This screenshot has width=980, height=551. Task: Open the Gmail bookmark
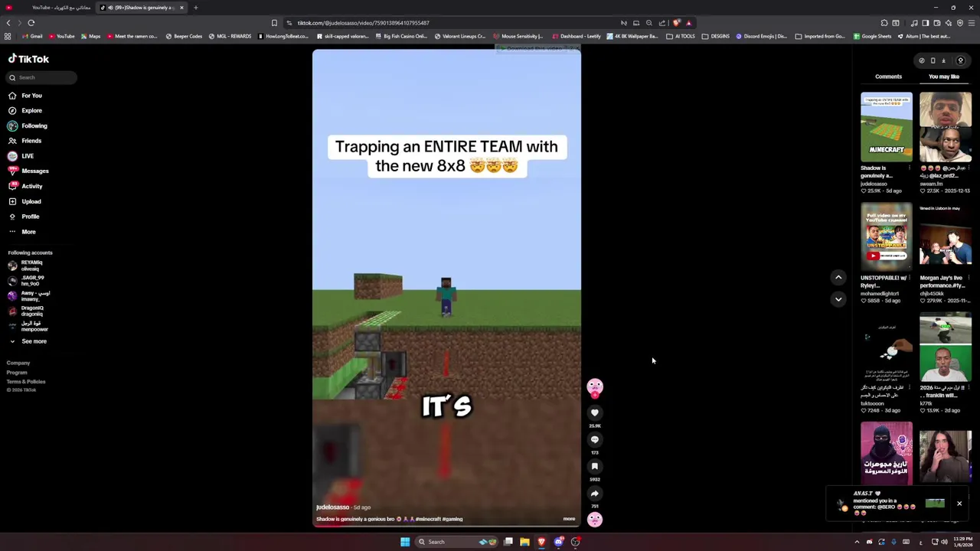click(31, 36)
